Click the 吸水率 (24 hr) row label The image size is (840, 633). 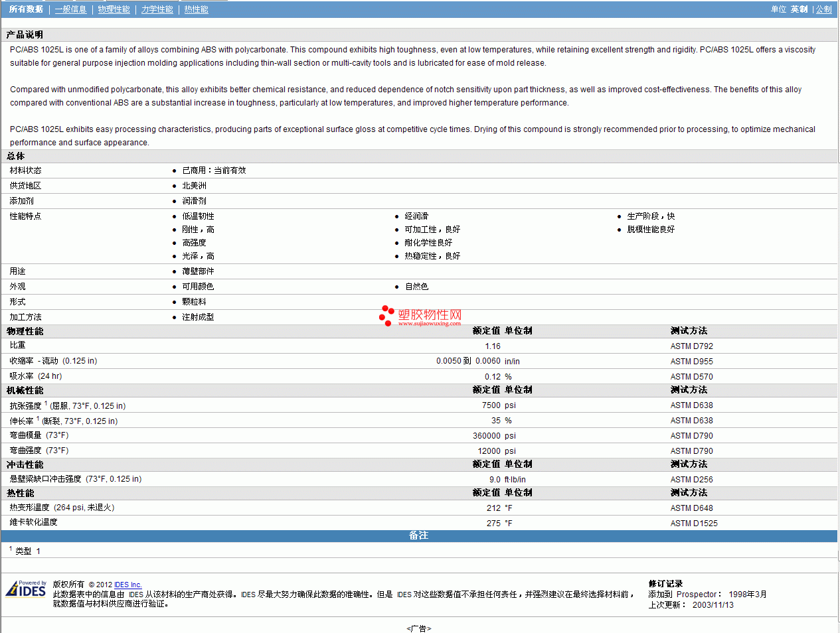click(36, 376)
